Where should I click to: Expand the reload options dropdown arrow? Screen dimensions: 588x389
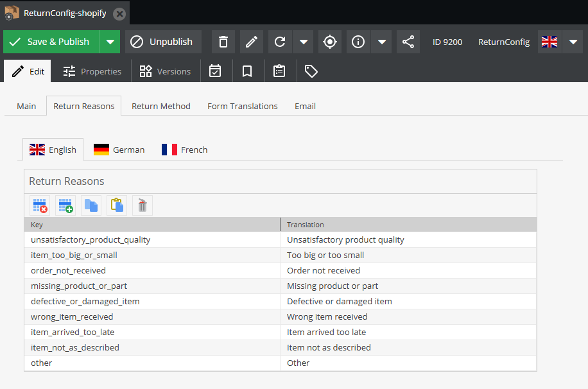click(304, 42)
